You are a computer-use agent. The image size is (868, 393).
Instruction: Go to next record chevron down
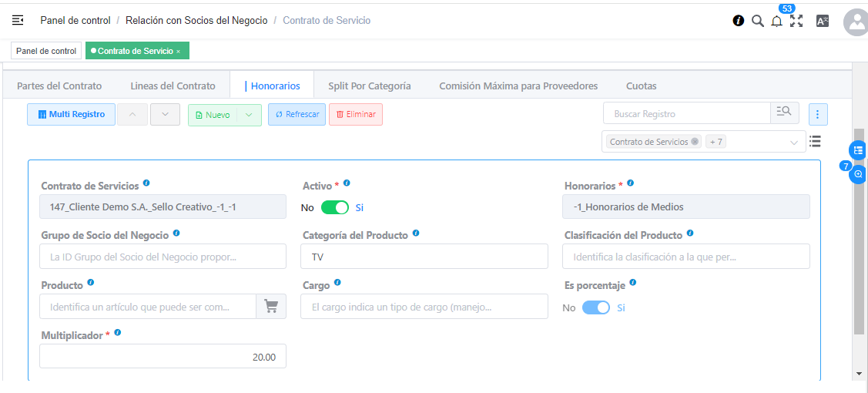(x=165, y=115)
